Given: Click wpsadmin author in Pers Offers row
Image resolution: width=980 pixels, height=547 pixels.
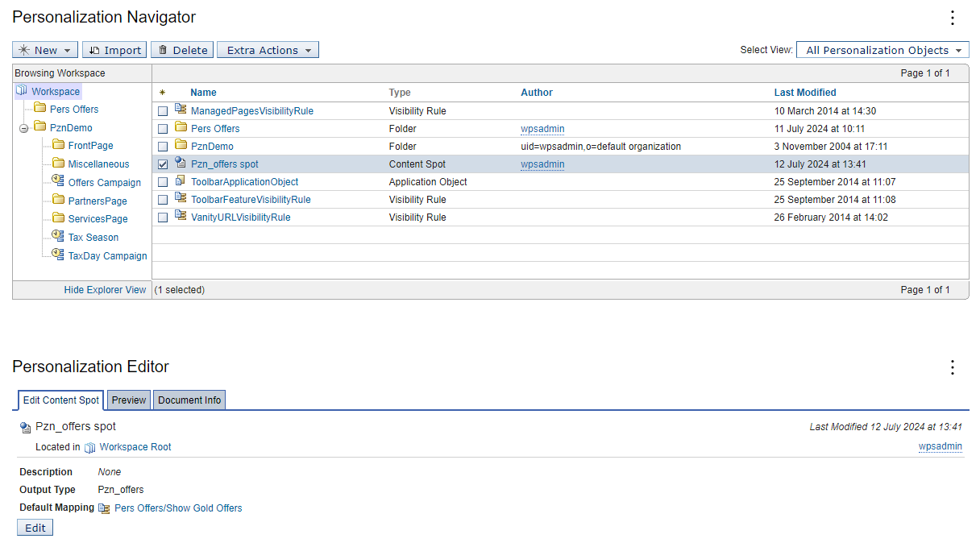Looking at the screenshot, I should point(542,129).
